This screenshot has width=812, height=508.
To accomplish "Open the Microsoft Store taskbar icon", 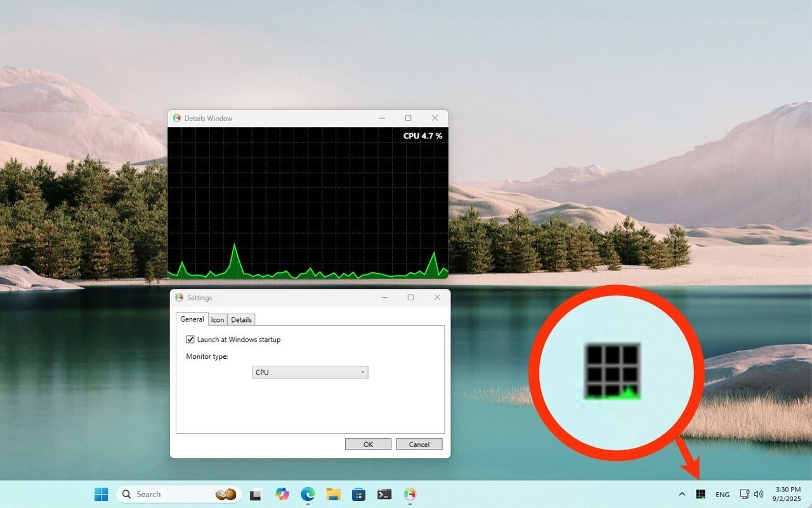I will coord(358,494).
